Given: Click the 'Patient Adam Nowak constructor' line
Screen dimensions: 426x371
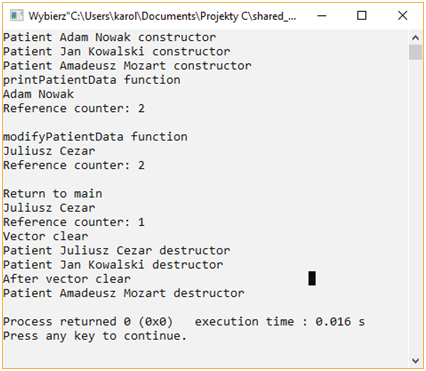Looking at the screenshot, I should pos(110,37).
